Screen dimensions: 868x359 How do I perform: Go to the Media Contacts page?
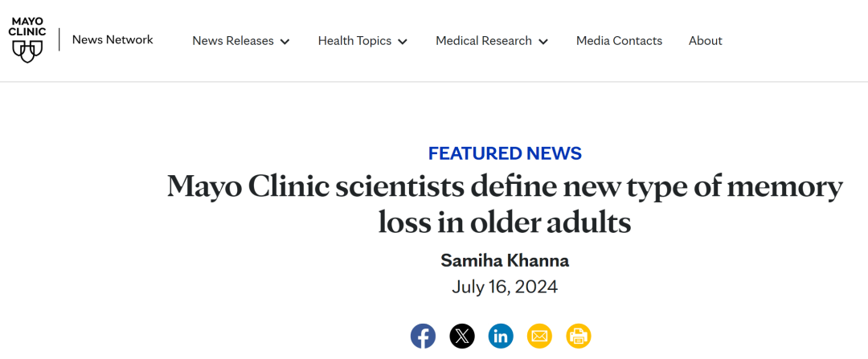(x=619, y=41)
